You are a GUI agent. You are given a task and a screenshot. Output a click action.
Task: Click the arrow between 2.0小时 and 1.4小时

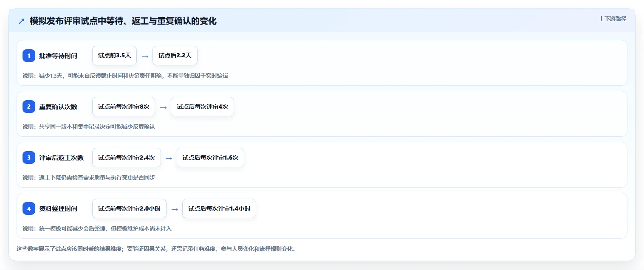click(175, 209)
